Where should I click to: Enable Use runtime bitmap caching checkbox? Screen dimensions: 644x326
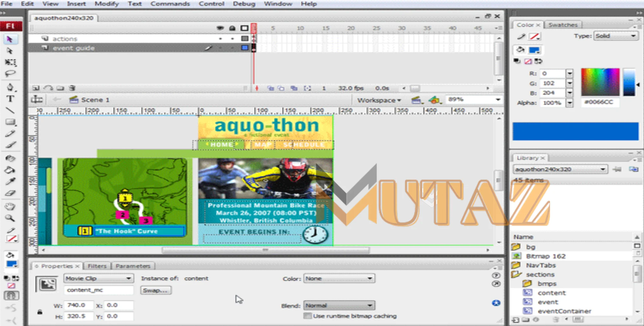[307, 316]
